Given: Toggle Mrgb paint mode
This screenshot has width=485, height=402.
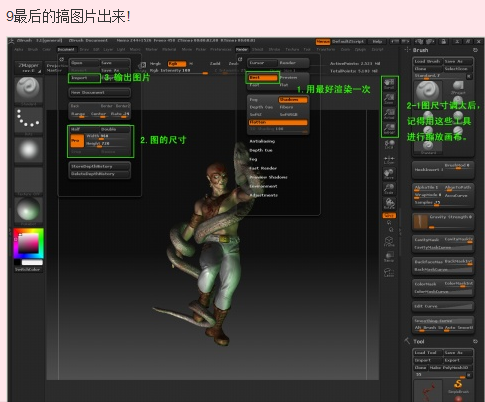Looking at the screenshot, I should tap(155, 63).
